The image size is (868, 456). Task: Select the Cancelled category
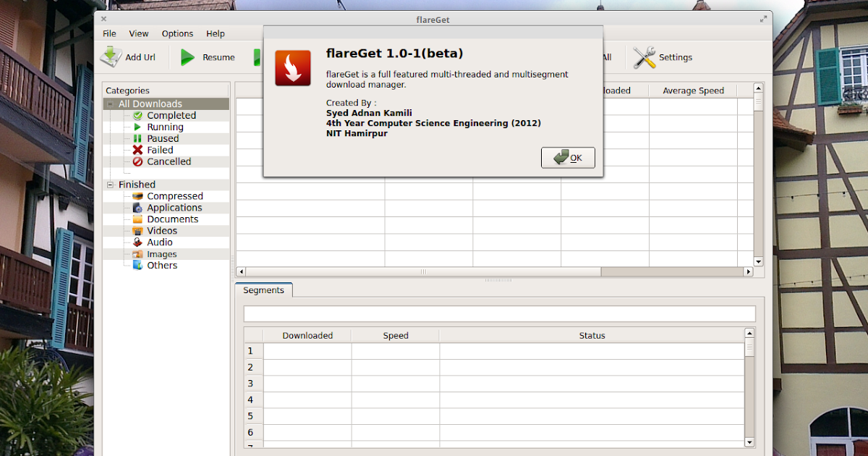[x=169, y=161]
